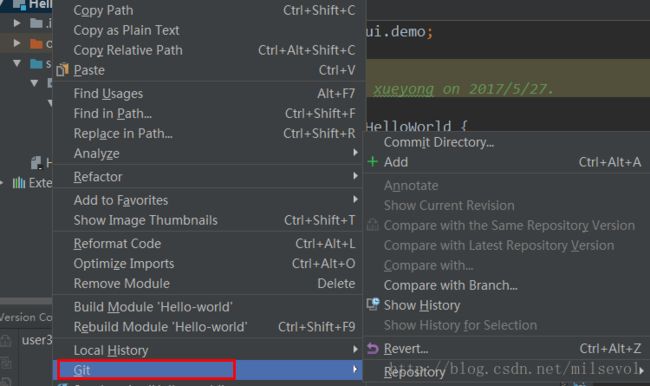This screenshot has width=650, height=386.
Task: Expand the Refactor submenu arrow
Action: click(355, 176)
